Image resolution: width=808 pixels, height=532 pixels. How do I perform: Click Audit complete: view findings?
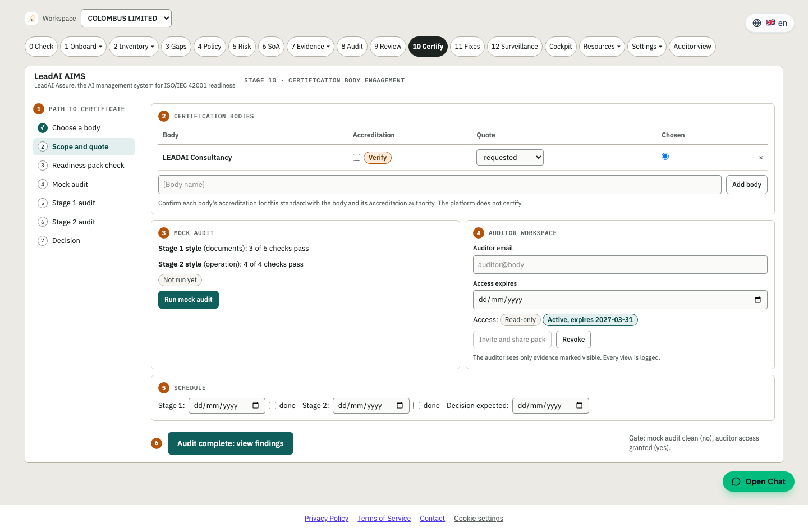click(231, 443)
